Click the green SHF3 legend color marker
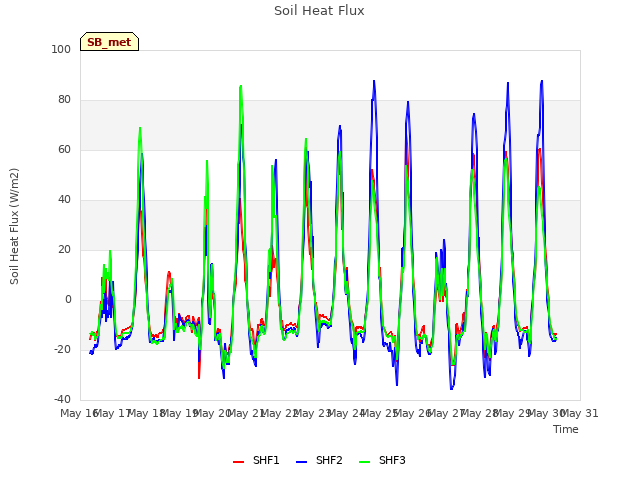Screen dimensions: 640x480 [x=364, y=462]
